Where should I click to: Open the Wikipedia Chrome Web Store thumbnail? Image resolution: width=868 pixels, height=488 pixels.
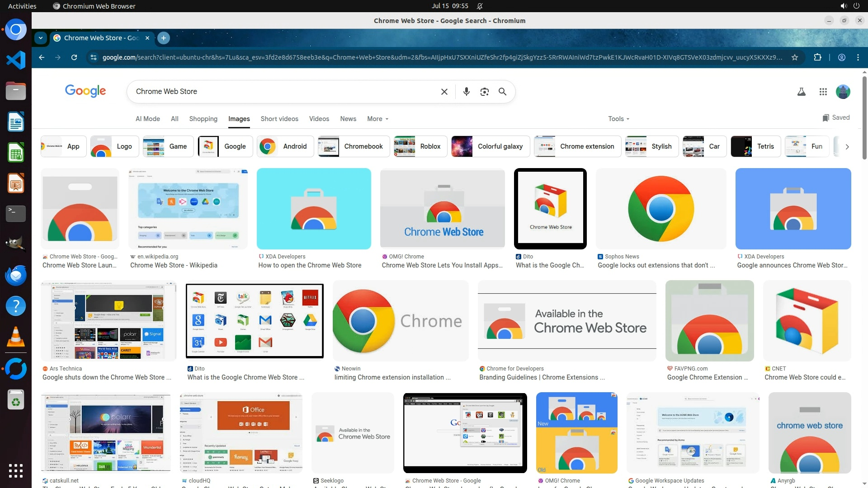pyautogui.click(x=188, y=209)
